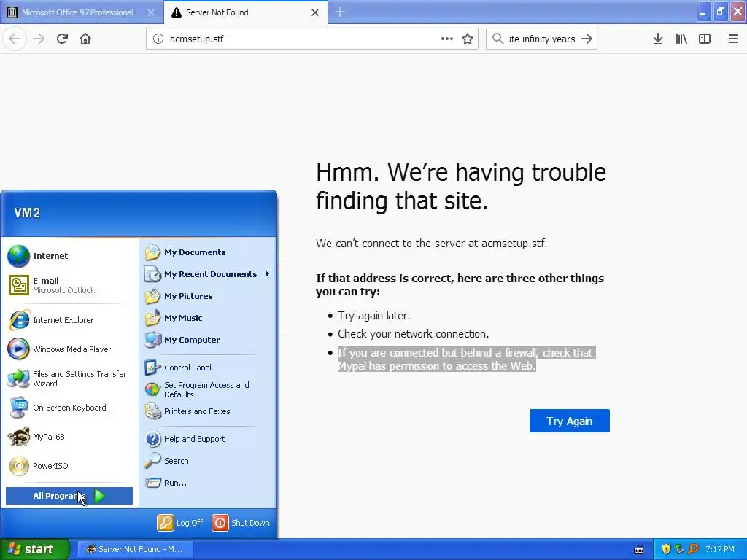
Task: Launch Internet Explorer from Start menu
Action: pos(69,320)
